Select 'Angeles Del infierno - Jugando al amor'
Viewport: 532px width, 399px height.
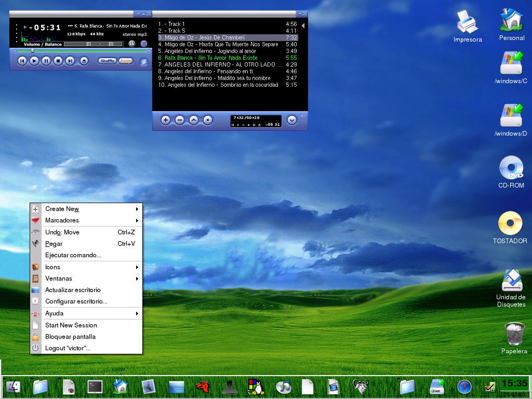pyautogui.click(x=228, y=51)
